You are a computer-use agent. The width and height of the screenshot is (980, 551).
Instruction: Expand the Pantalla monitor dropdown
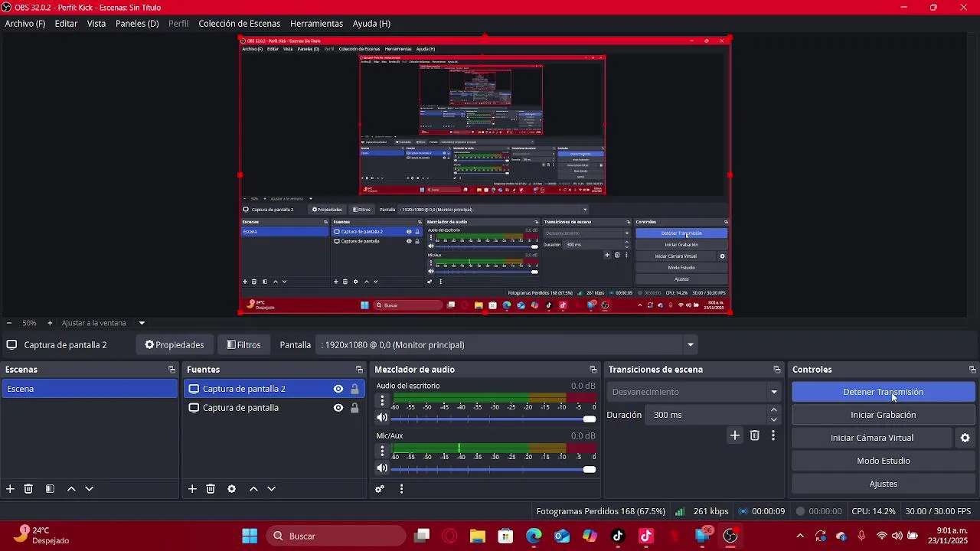pos(690,345)
